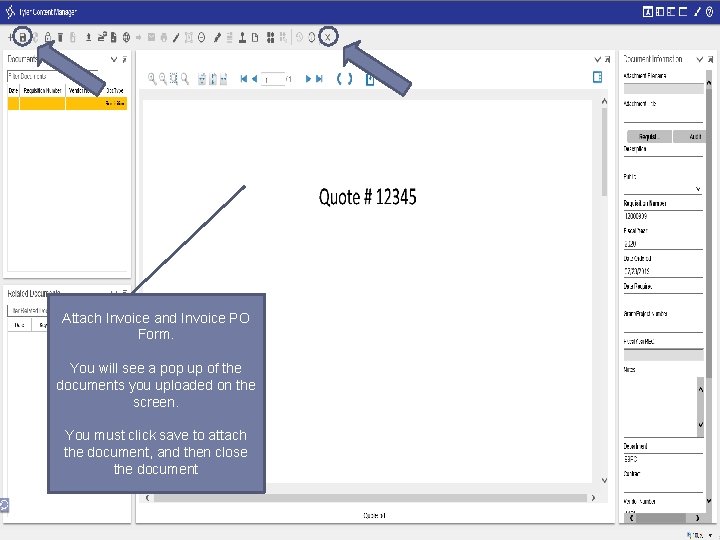Click the Description field
The image size is (720, 540).
(x=663, y=162)
